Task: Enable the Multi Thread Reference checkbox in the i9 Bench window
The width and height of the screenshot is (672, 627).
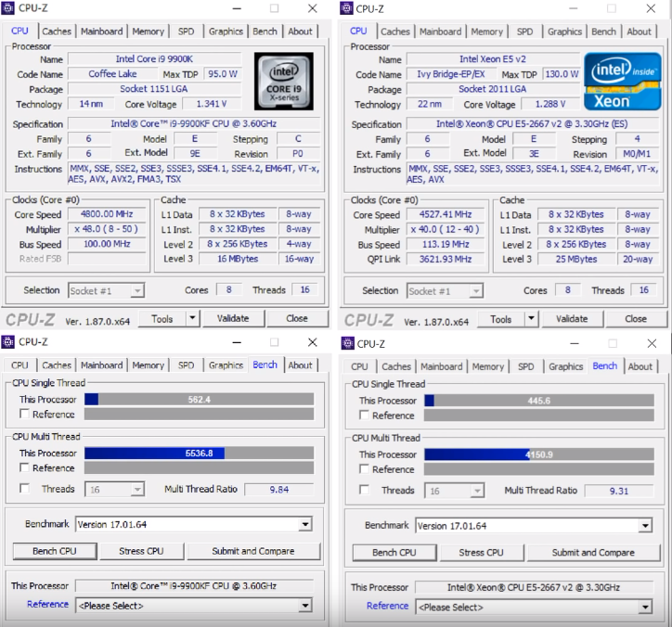Action: (x=25, y=467)
